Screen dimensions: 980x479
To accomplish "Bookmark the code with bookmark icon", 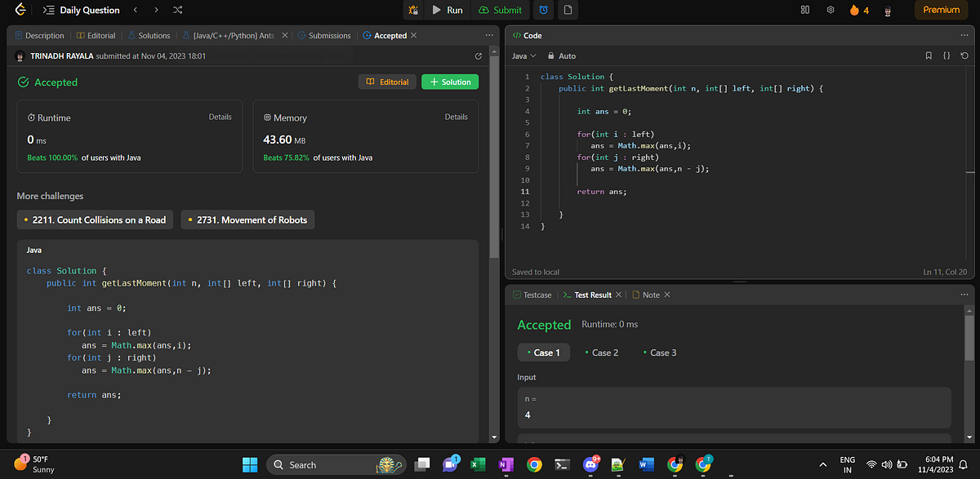I will 929,55.
